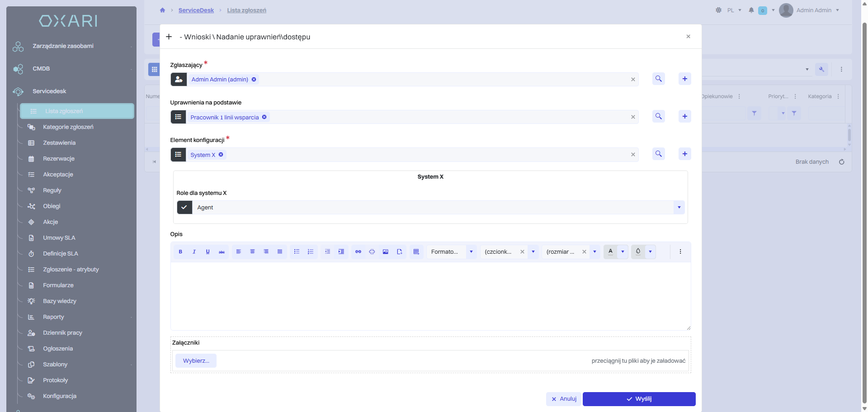Insert image into the description editor

(x=386, y=252)
